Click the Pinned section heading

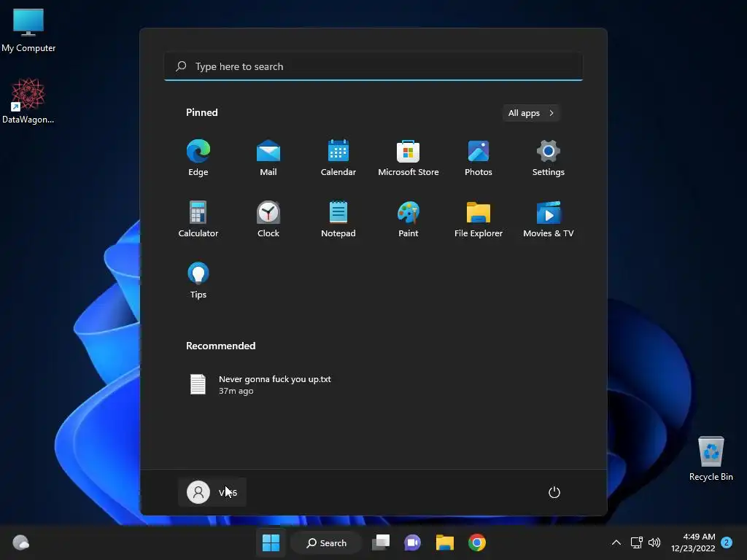point(202,112)
